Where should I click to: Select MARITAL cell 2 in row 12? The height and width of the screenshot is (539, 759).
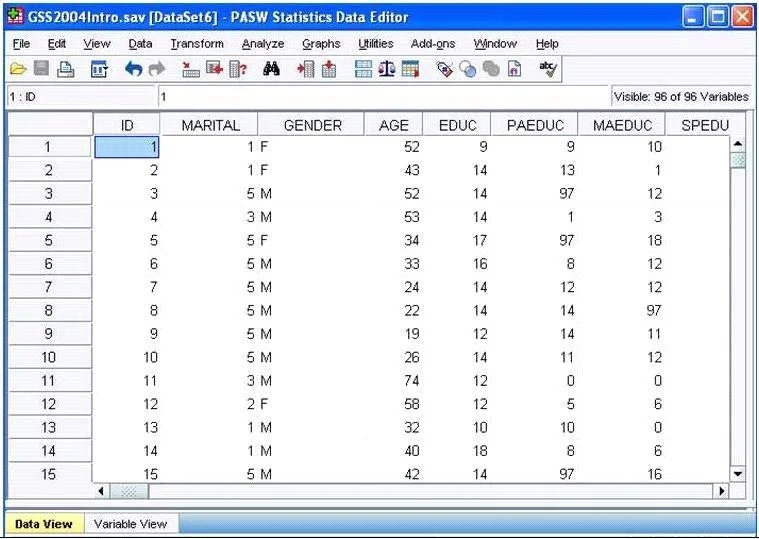click(209, 404)
